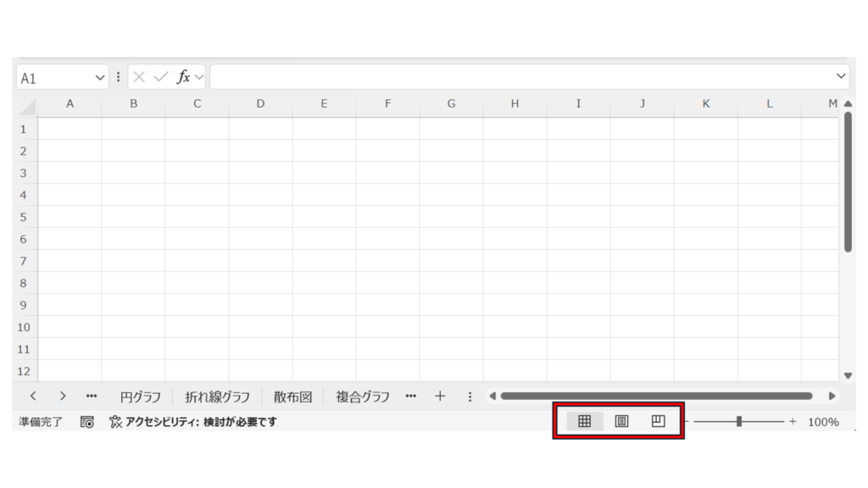Click the Select All corner triangle
868x488 pixels.
[27, 106]
